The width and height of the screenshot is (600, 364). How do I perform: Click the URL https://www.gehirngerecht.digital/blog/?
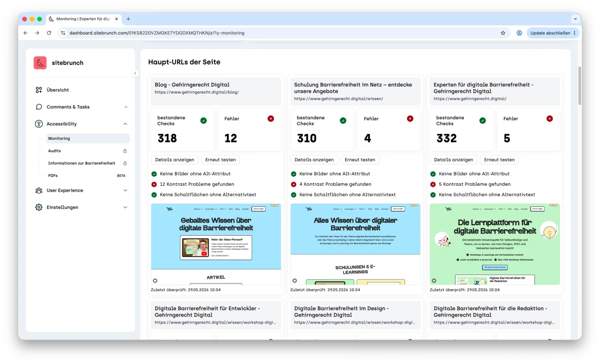coord(196,92)
